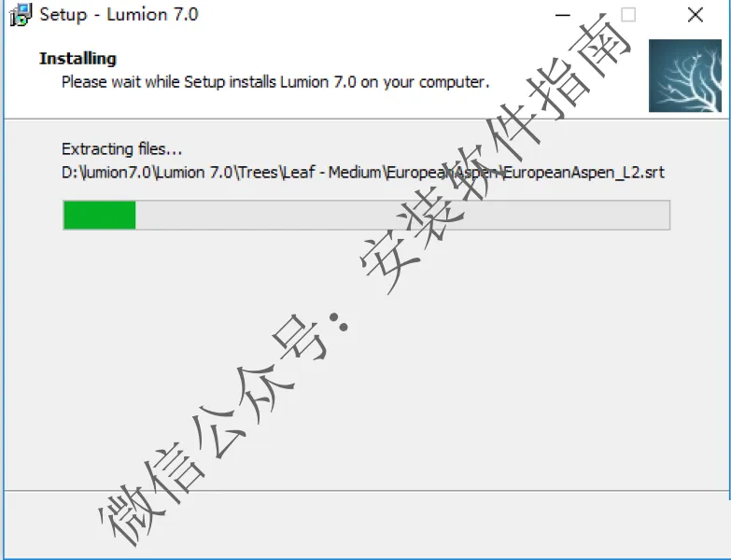Click the setup installer icon in title bar

(x=21, y=14)
